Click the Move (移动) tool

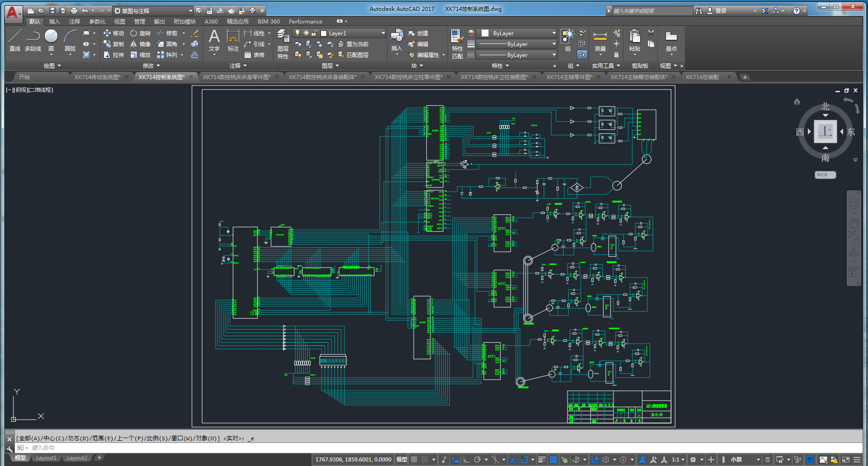pyautogui.click(x=113, y=33)
